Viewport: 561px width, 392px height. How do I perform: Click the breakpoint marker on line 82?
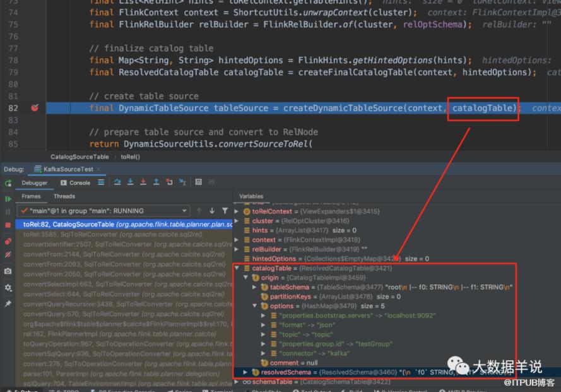point(35,108)
